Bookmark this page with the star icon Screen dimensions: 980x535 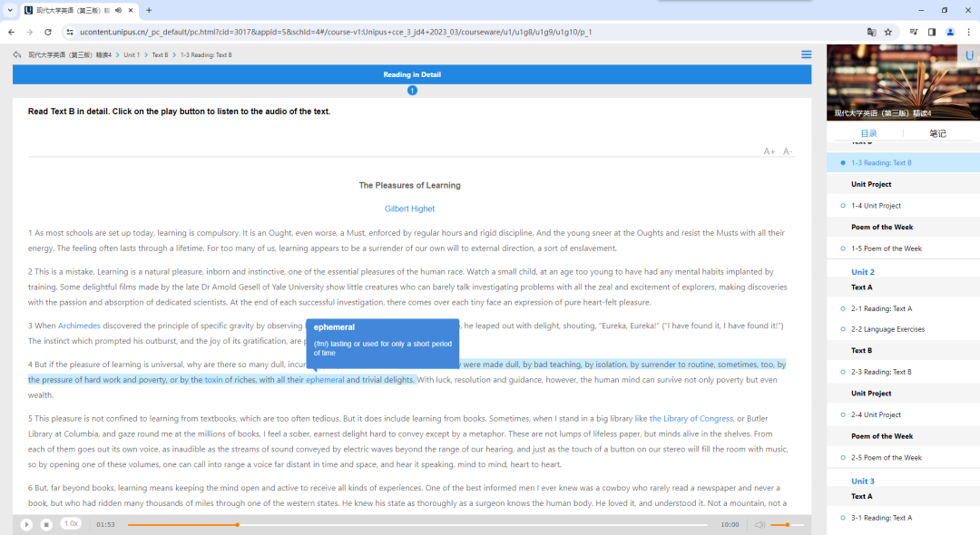tap(888, 32)
